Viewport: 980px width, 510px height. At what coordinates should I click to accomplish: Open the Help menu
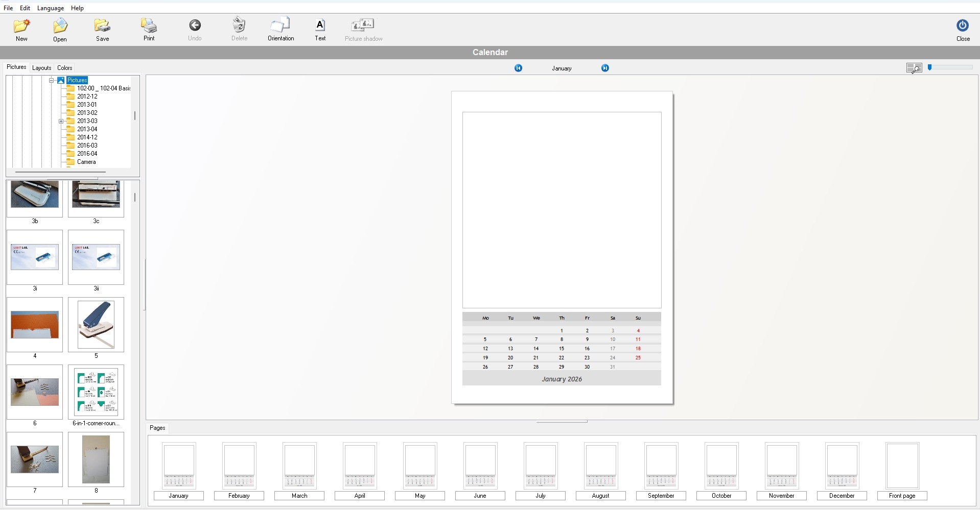pyautogui.click(x=77, y=8)
